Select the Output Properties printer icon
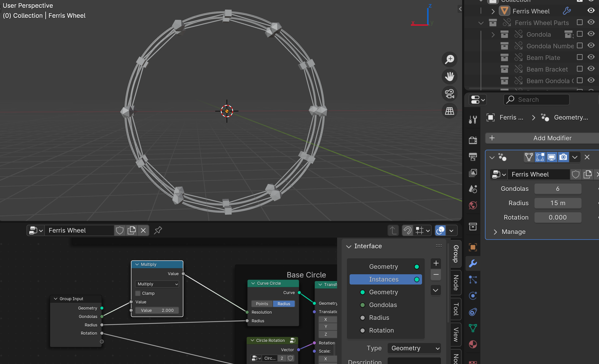Screen dimensions: 599x364 click(472, 156)
